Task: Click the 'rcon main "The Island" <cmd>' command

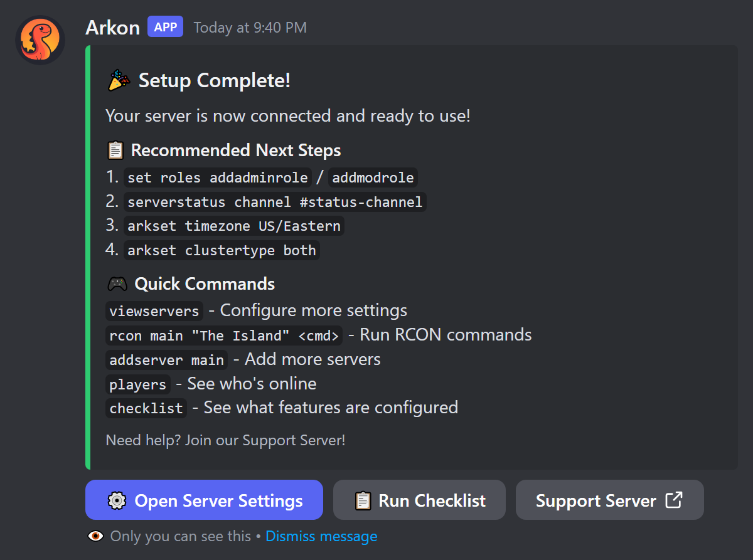Action: pyautogui.click(x=225, y=335)
